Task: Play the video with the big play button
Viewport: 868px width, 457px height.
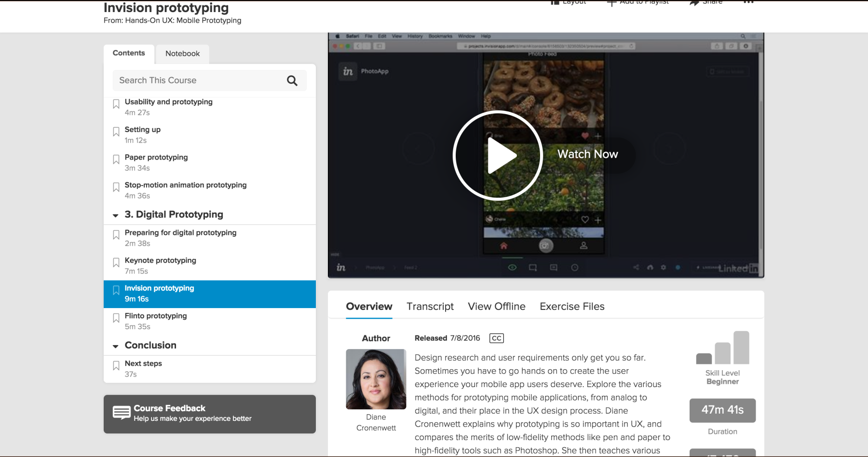Action: 498,155
